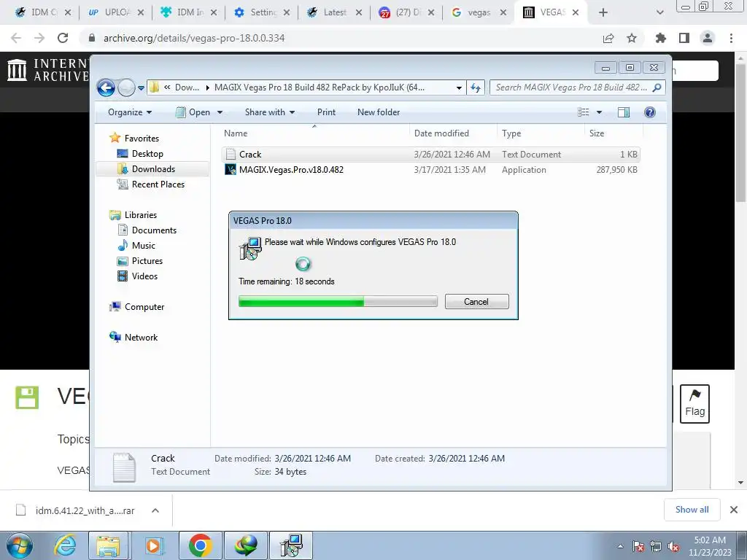Image resolution: width=747 pixels, height=560 pixels.
Task: Expand the view options dropdown arrow
Action: point(599,112)
